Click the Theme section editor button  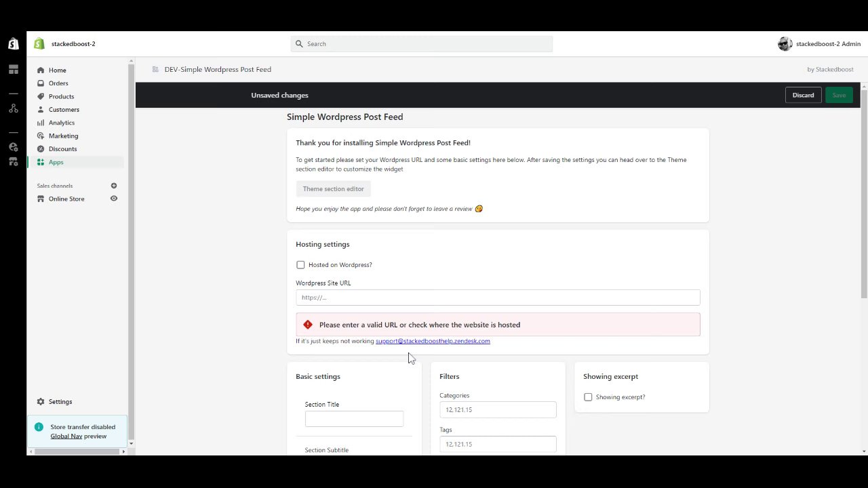(x=333, y=189)
